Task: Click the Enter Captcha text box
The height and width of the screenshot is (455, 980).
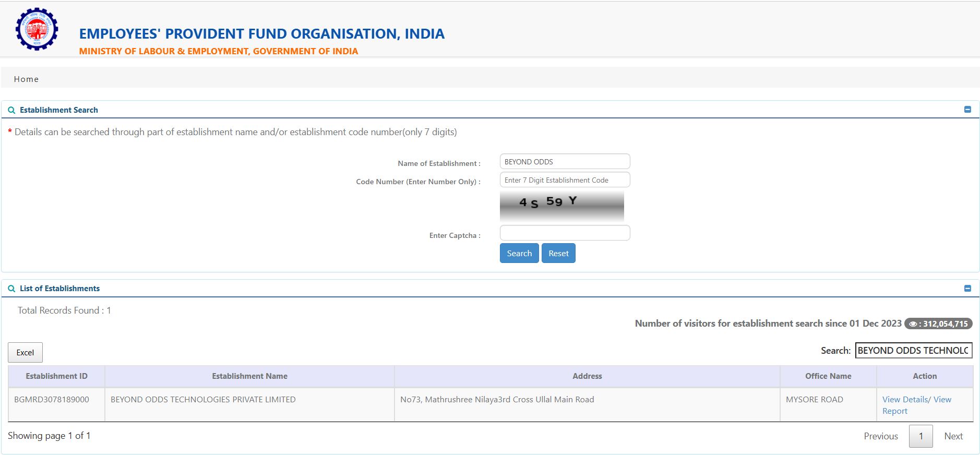Action: pos(565,233)
